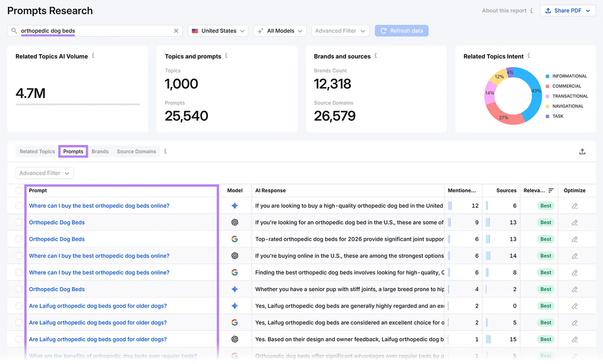Open the Advanced Filter dropdown above the table
This screenshot has height=364, width=603.
click(x=45, y=173)
